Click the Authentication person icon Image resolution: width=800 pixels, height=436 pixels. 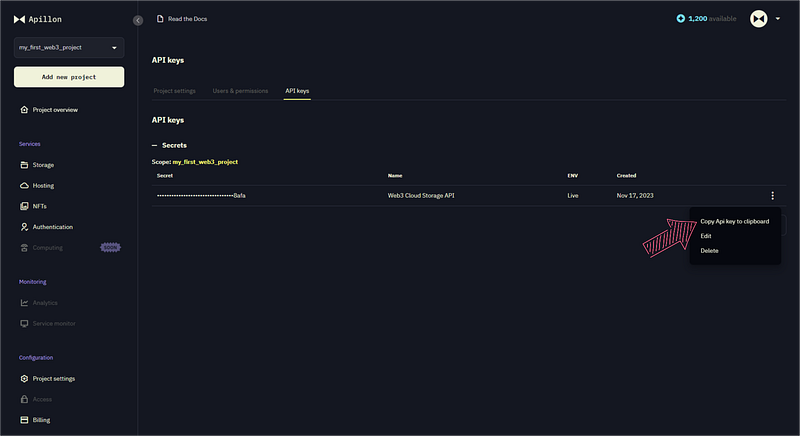click(x=24, y=227)
